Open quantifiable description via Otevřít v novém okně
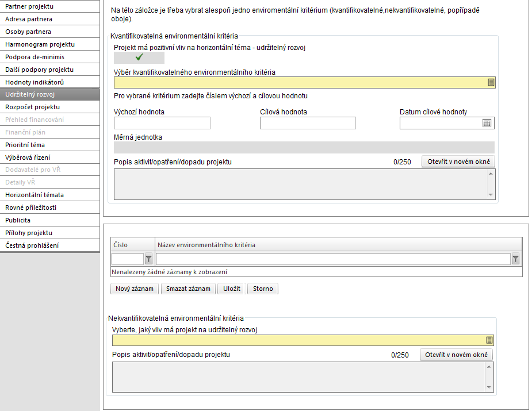 pos(458,162)
